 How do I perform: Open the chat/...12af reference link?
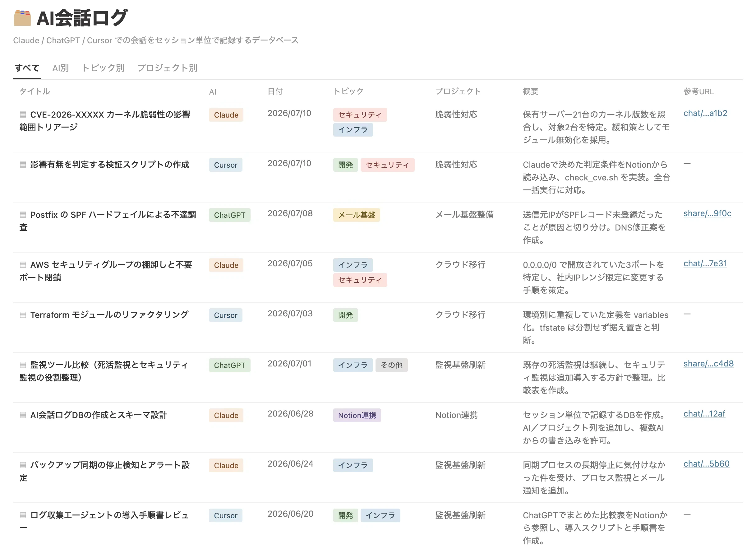pos(704,414)
